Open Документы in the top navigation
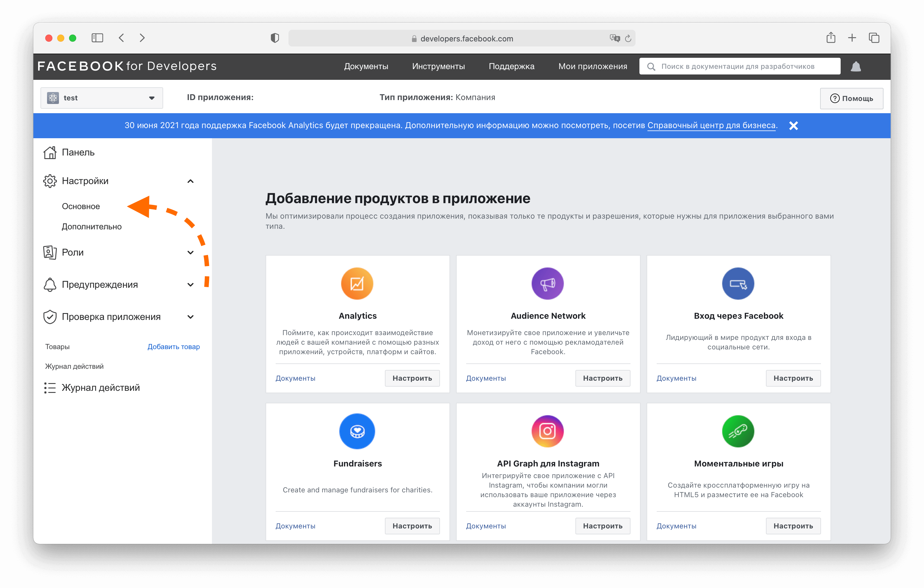Screen dimensions: 924x588 pos(366,66)
